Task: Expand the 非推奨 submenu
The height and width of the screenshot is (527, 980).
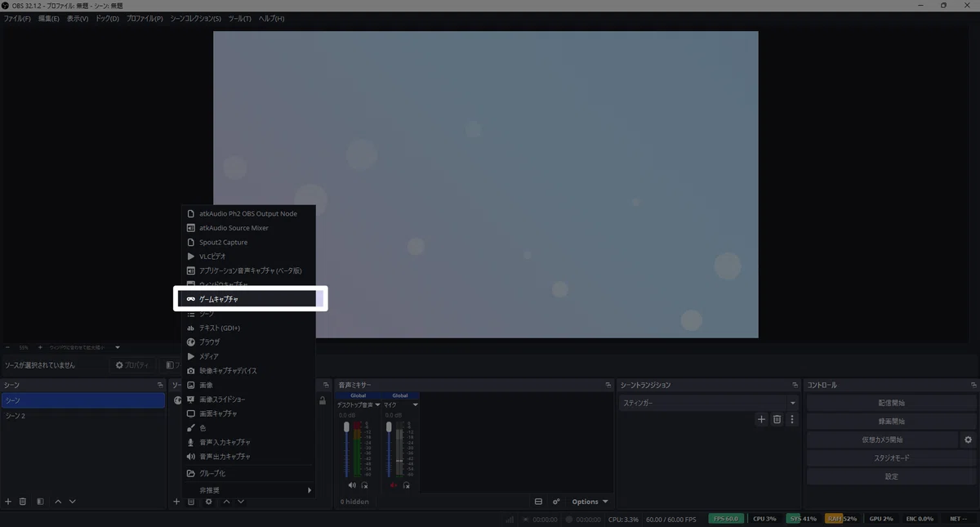Action: (248, 490)
